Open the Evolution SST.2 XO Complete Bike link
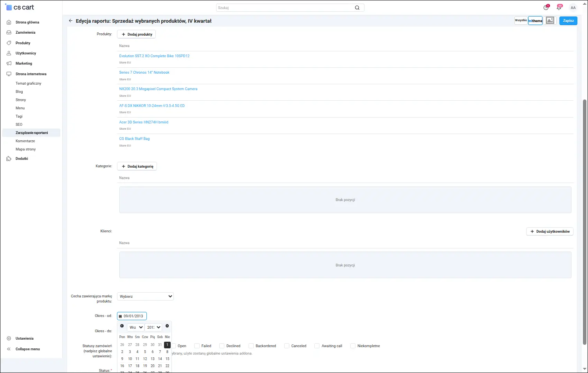The width and height of the screenshot is (588, 373). (154, 56)
